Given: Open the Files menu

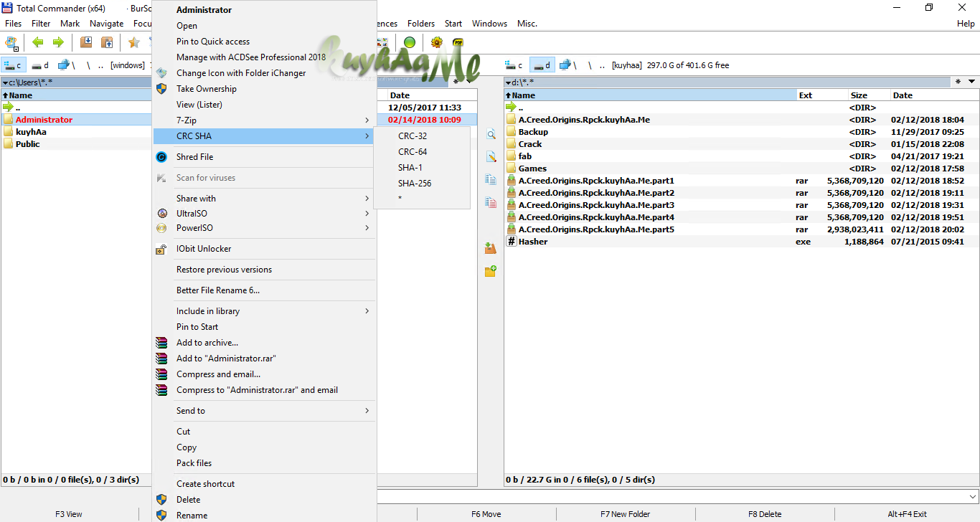Looking at the screenshot, I should (x=14, y=24).
